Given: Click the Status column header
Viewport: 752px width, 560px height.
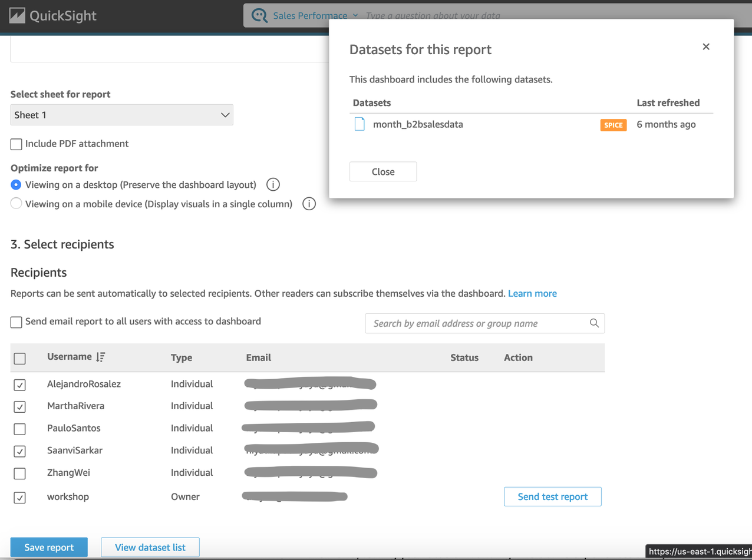Looking at the screenshot, I should (x=464, y=357).
